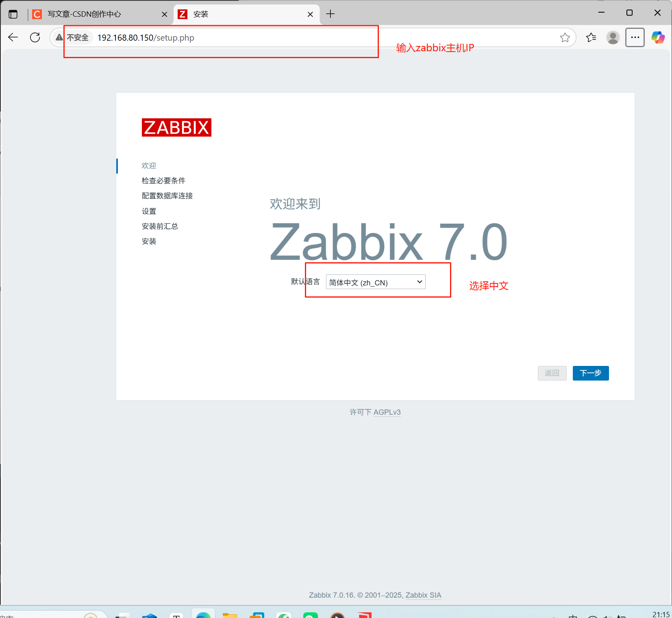Close the 写文章-CSDN创作中心 tab

165,14
